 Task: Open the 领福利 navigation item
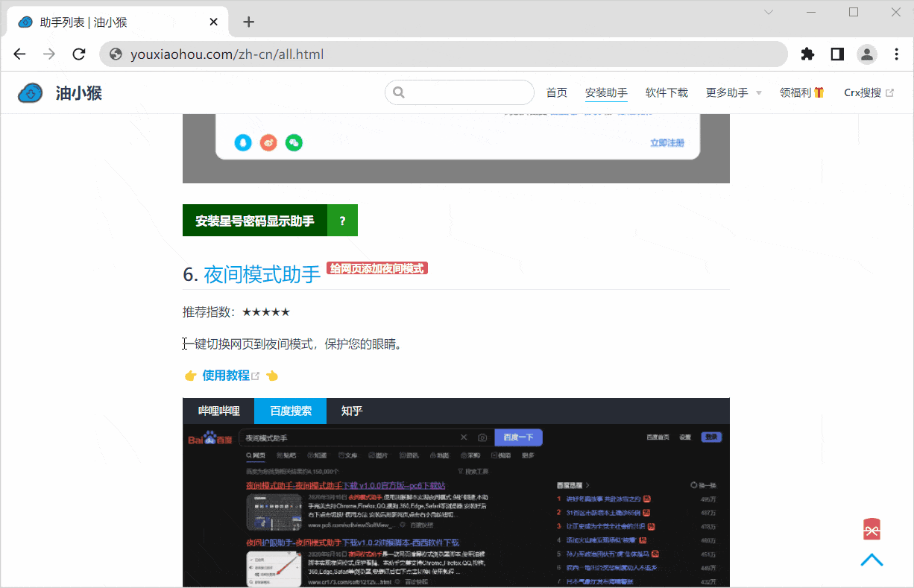click(801, 93)
